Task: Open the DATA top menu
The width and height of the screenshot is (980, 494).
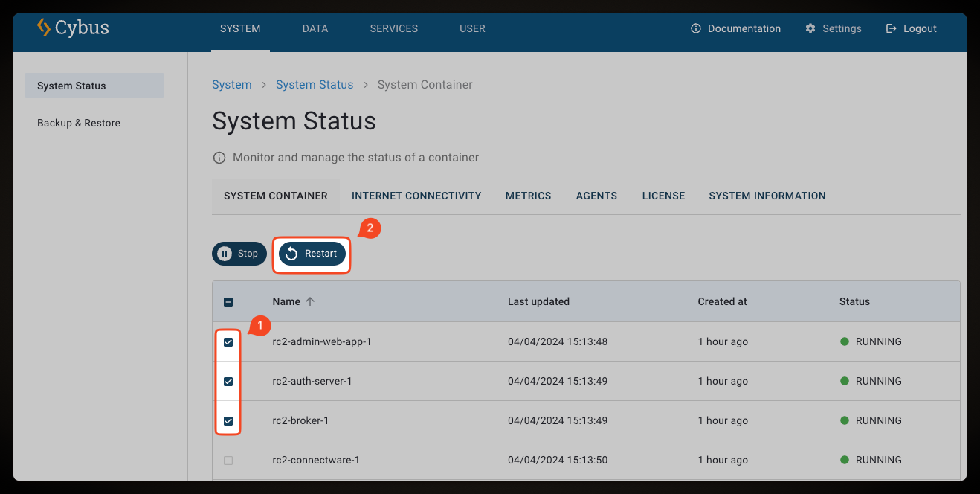Action: tap(315, 29)
